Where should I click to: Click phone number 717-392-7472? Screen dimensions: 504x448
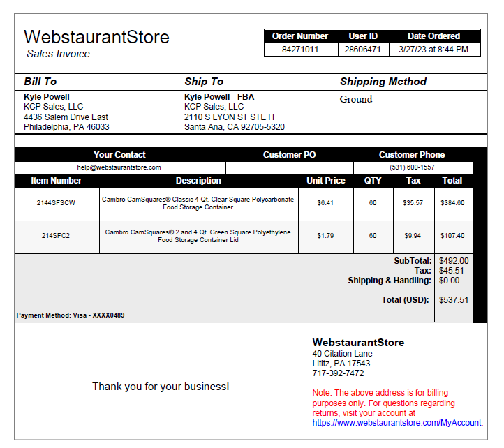tap(338, 373)
